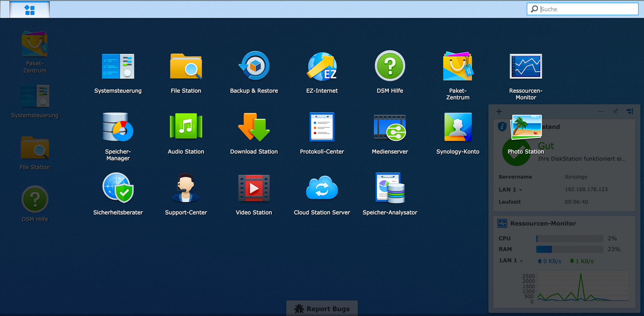This screenshot has width=644, height=316.
Task: Launch Speicher-Analysator
Action: click(x=390, y=188)
